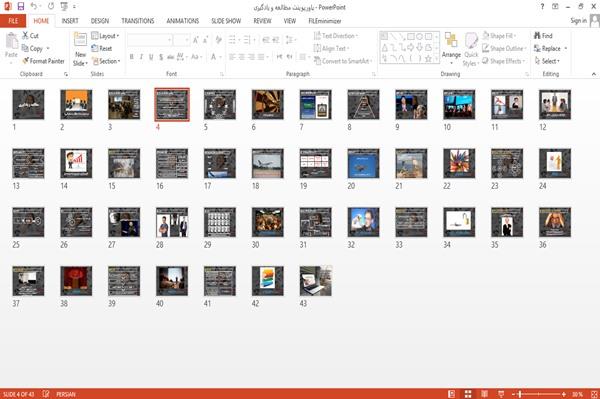Toggle text Shadow formatting
The height and width of the screenshot is (399, 600).
[x=161, y=57]
